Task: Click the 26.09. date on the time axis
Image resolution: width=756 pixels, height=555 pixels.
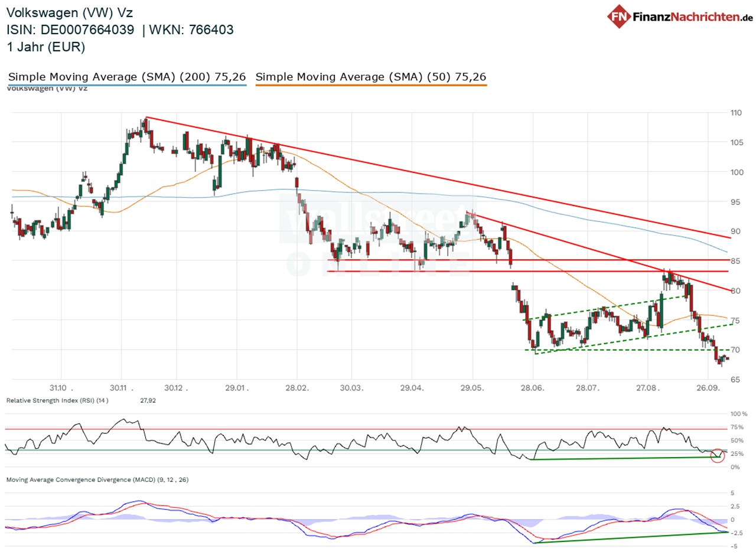Action: click(708, 387)
